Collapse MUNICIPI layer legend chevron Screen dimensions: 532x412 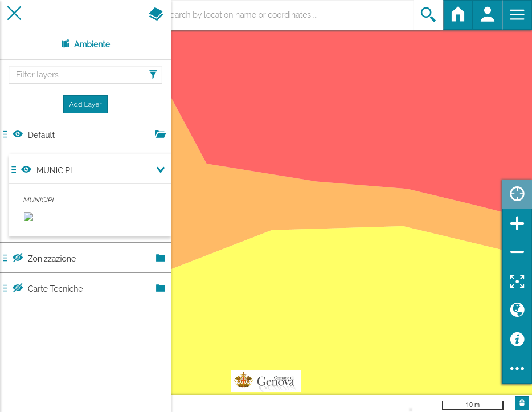(161, 170)
